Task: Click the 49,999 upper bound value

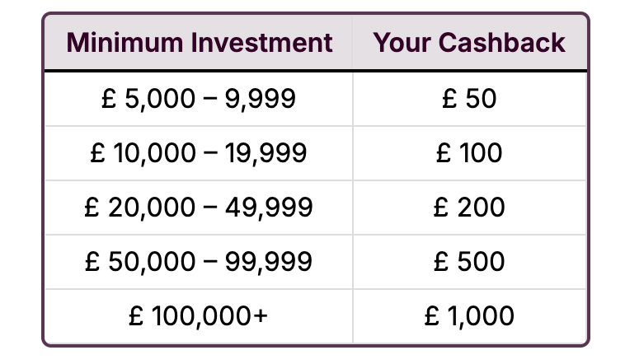Action: click(272, 207)
